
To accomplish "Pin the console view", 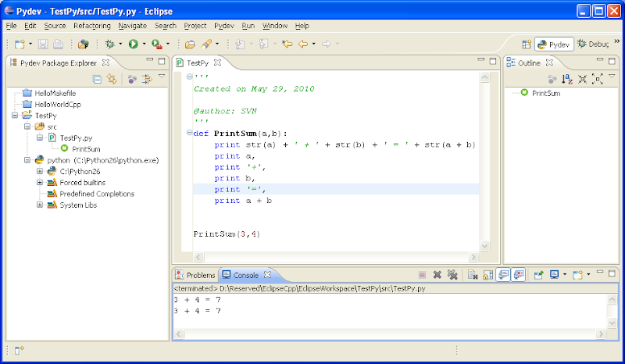I will click(538, 275).
